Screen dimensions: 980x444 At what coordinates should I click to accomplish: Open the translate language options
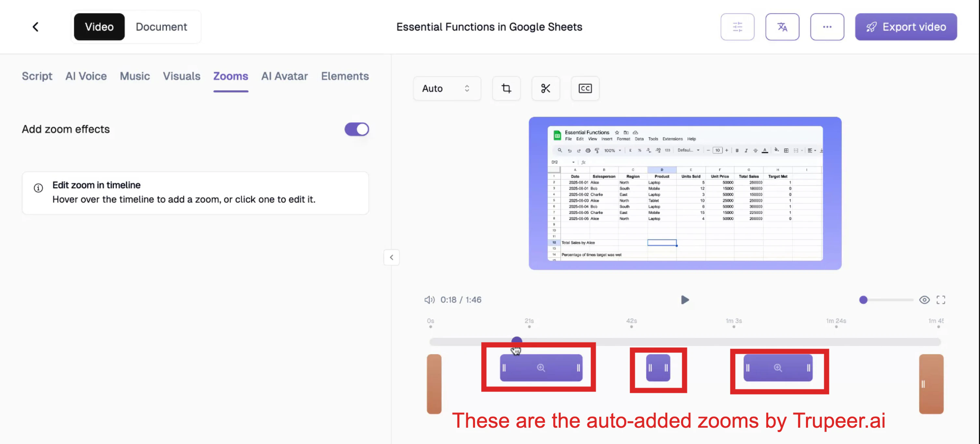click(x=782, y=27)
